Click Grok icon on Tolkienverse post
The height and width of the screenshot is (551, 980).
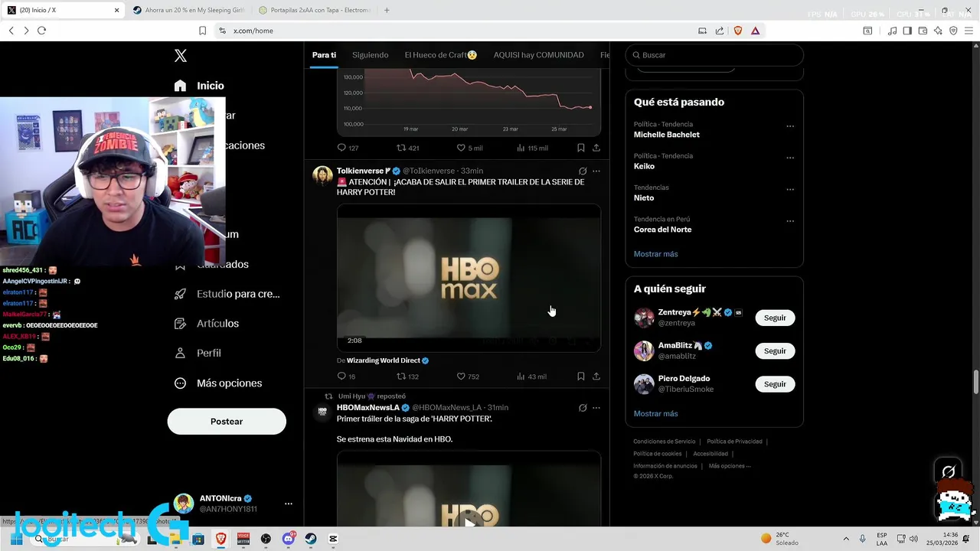pos(583,171)
